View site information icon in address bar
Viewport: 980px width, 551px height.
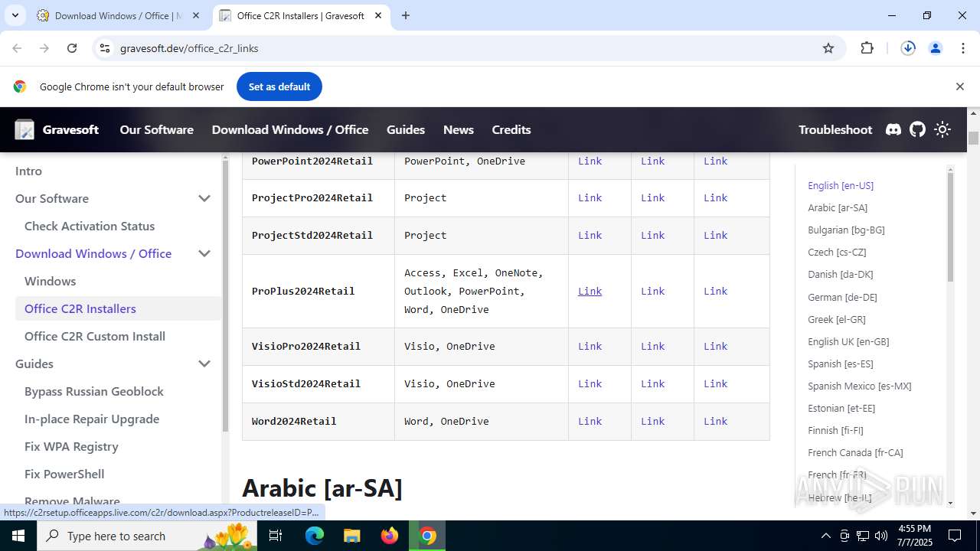[x=105, y=48]
